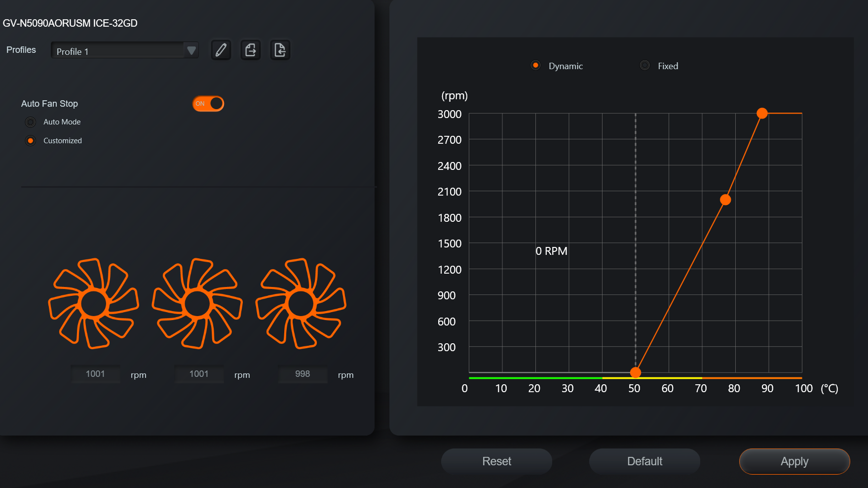The image size is (868, 488).
Task: Click the Default button
Action: (x=644, y=461)
